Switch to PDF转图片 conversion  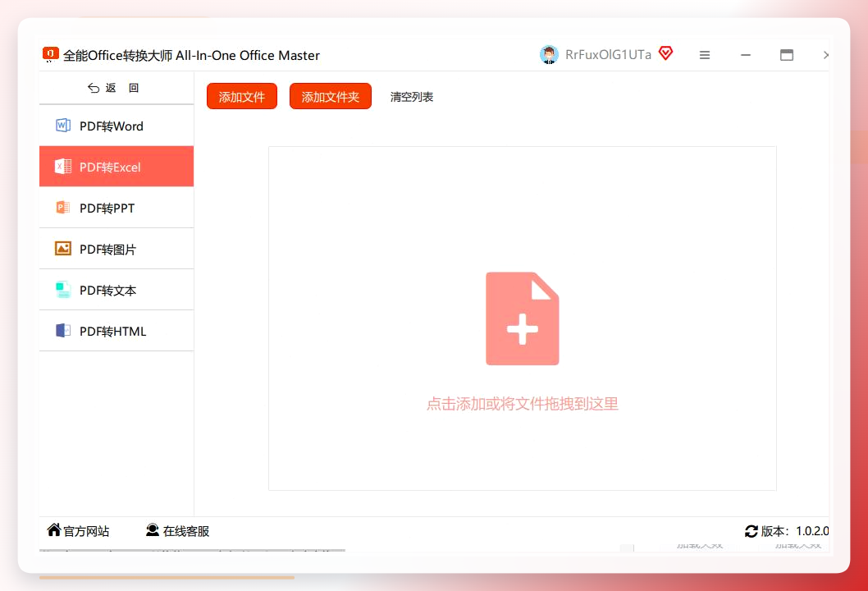pyautogui.click(x=116, y=249)
